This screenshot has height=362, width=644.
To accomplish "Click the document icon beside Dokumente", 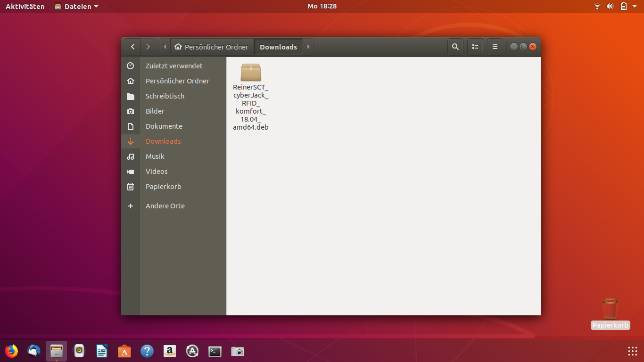I will [131, 126].
